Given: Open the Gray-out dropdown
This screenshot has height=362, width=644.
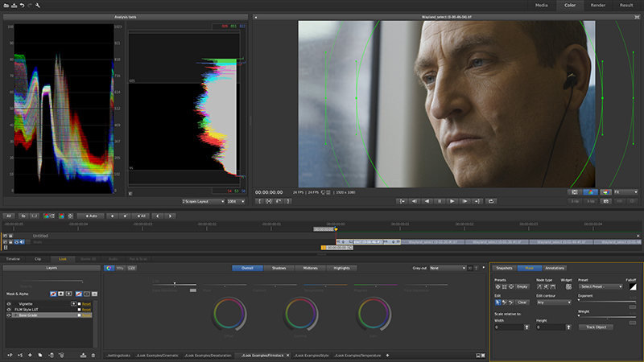Looking at the screenshot, I should tap(448, 268).
